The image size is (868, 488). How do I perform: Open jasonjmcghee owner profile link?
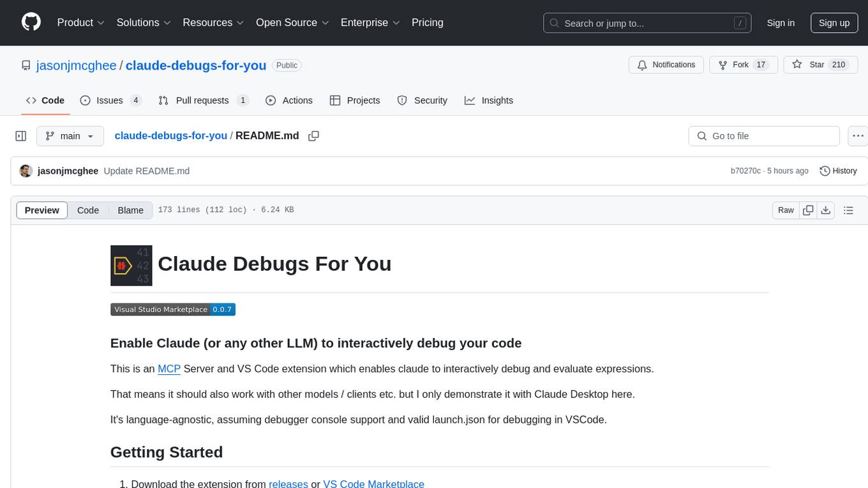pos(77,65)
